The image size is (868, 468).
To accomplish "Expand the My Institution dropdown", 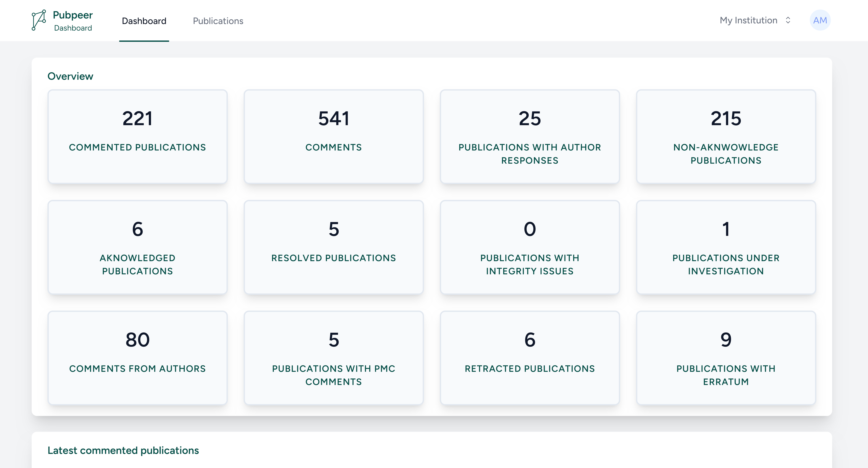I will (x=748, y=20).
